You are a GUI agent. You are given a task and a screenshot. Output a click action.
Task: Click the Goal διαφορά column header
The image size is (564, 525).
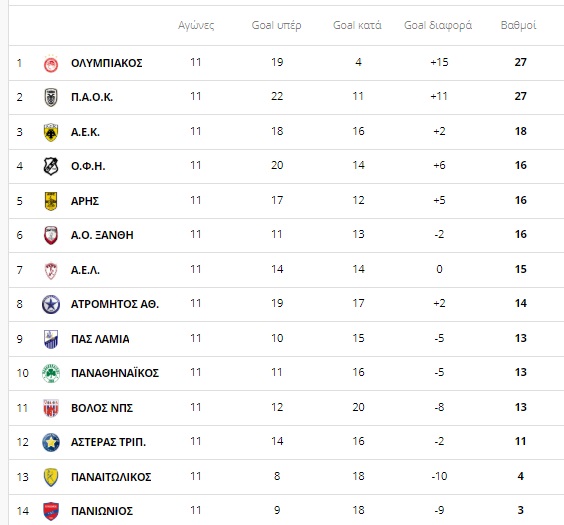[438, 25]
